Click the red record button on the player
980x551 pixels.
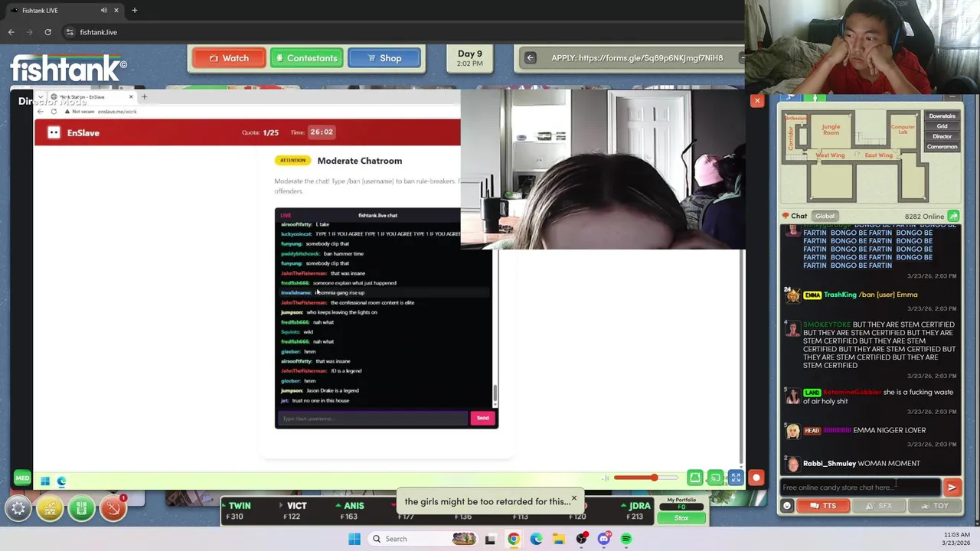756,478
